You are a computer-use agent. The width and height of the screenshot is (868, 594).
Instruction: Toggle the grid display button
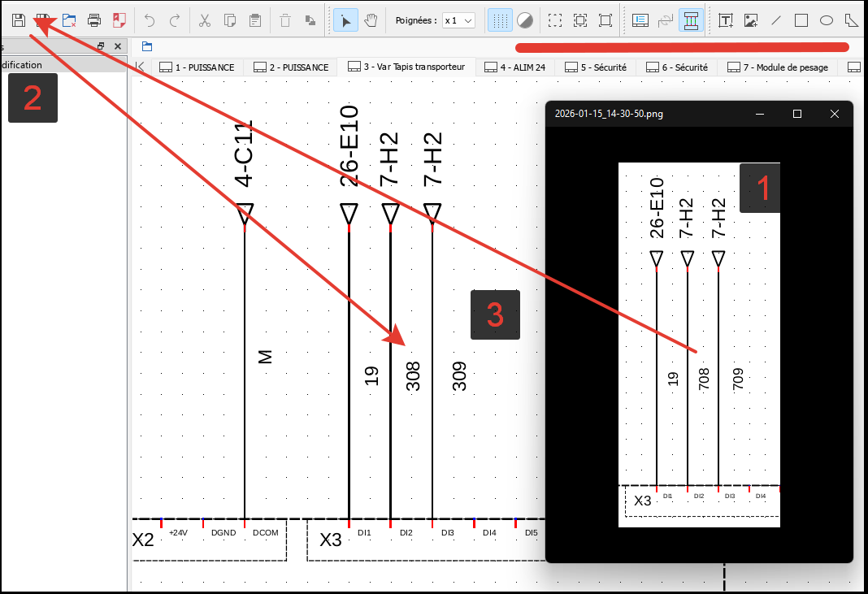click(500, 20)
